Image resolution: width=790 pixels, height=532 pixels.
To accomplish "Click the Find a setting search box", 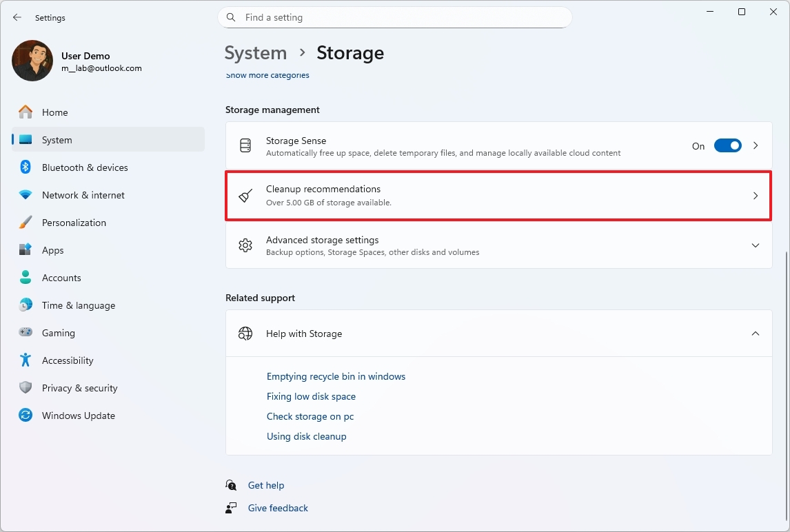I will point(394,17).
